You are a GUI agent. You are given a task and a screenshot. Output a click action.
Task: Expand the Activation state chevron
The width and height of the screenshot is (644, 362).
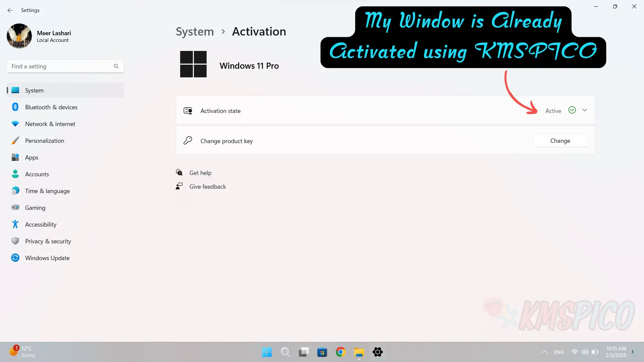pos(585,110)
